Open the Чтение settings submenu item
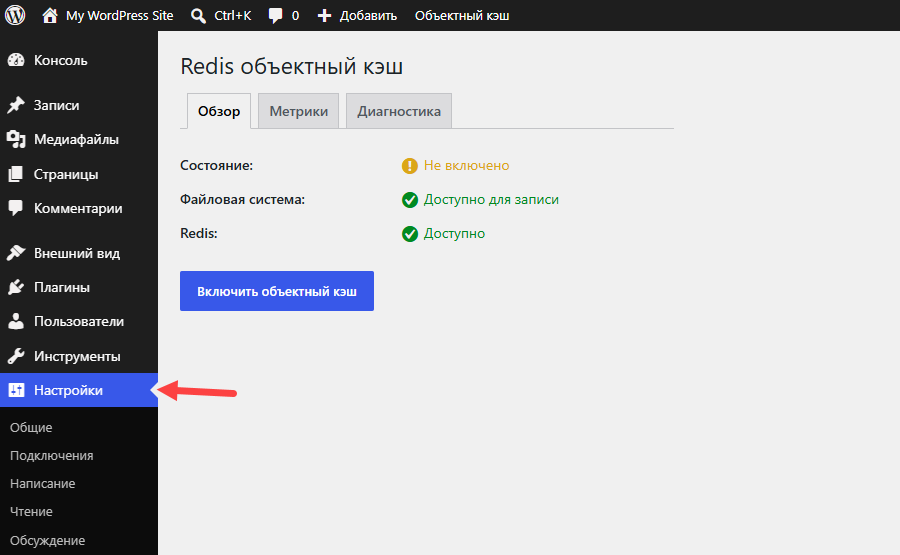 (31, 511)
